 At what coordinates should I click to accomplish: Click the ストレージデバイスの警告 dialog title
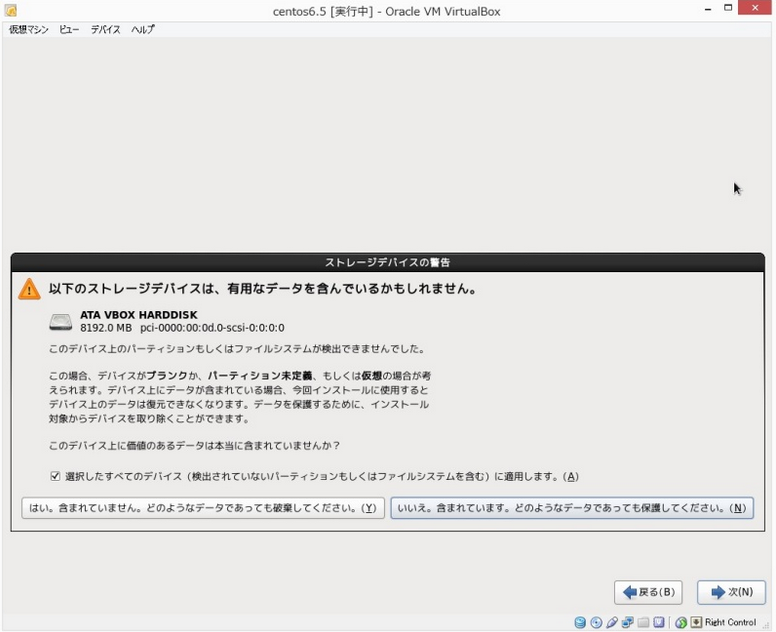[388, 262]
